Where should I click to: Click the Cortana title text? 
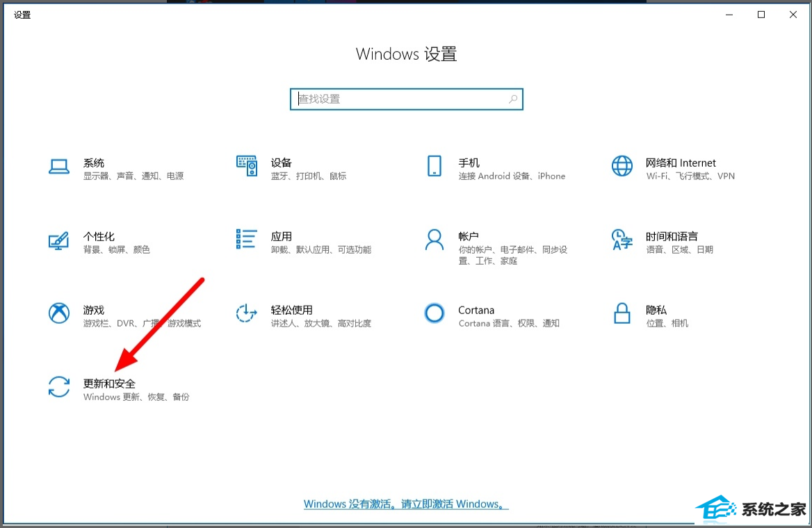tap(476, 310)
